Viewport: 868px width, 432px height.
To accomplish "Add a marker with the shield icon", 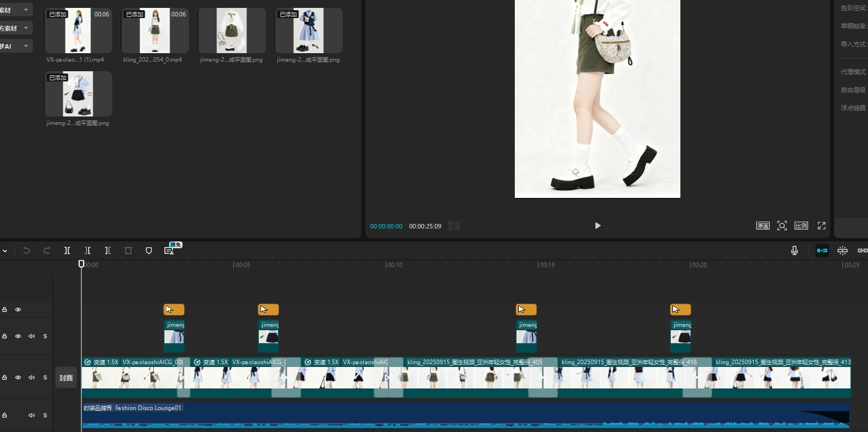I will tap(149, 250).
